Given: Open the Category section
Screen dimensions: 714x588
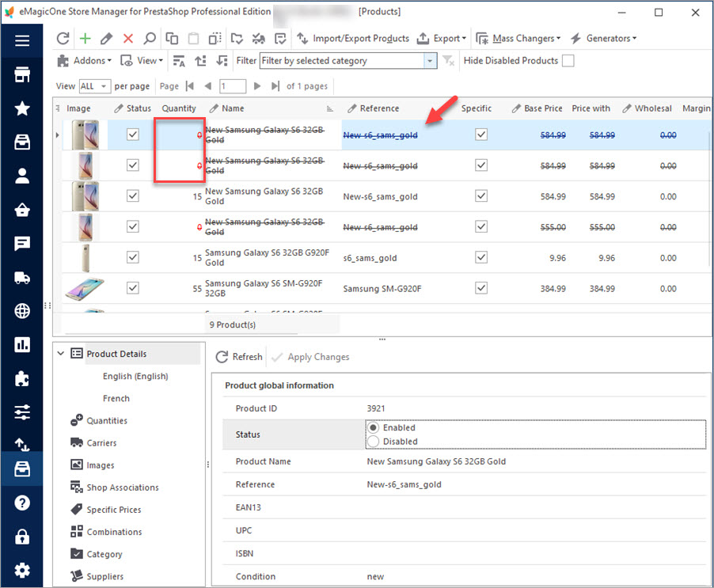Looking at the screenshot, I should [x=97, y=554].
